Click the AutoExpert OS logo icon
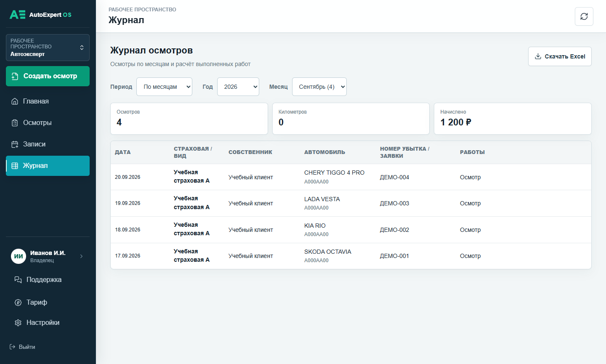Viewport: 606px width, 364px height. pos(18,15)
